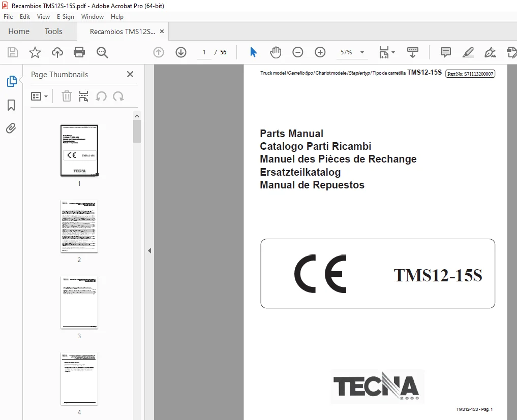The width and height of the screenshot is (517, 420).
Task: Select page 3 thumbnail
Action: 79,302
